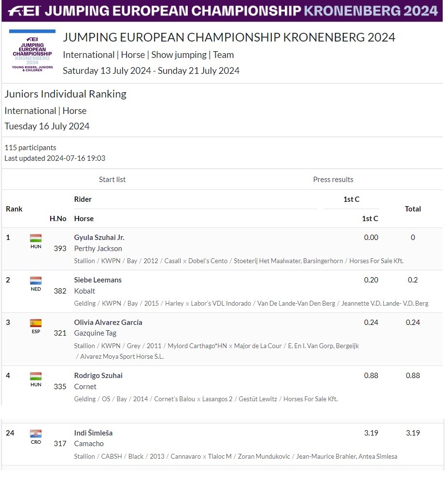
Task: Open horse Kobalt details
Action: [x=84, y=291]
